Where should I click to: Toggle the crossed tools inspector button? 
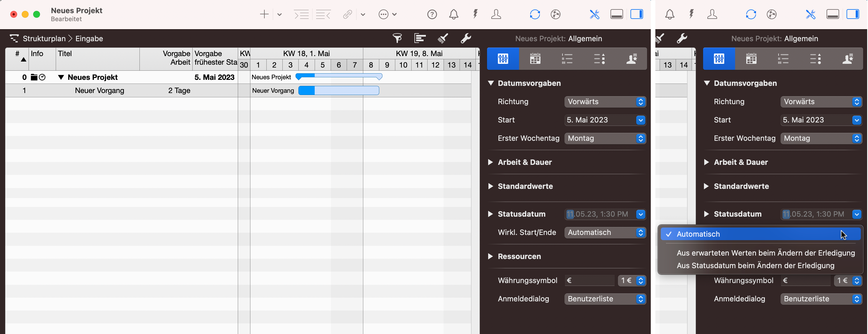[594, 14]
